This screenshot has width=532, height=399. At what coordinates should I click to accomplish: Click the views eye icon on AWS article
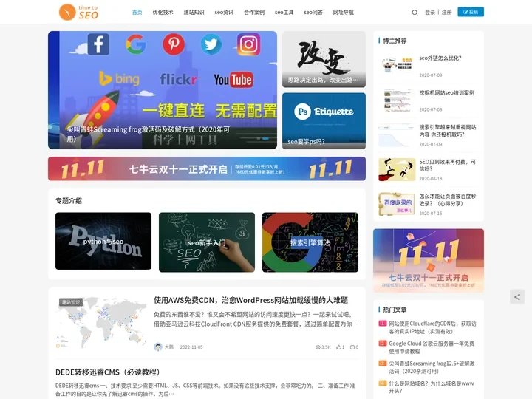tap(318, 347)
